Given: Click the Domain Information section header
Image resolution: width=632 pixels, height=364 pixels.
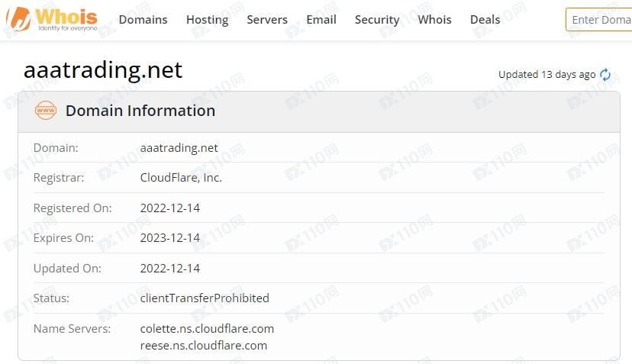Looking at the screenshot, I should 140,111.
